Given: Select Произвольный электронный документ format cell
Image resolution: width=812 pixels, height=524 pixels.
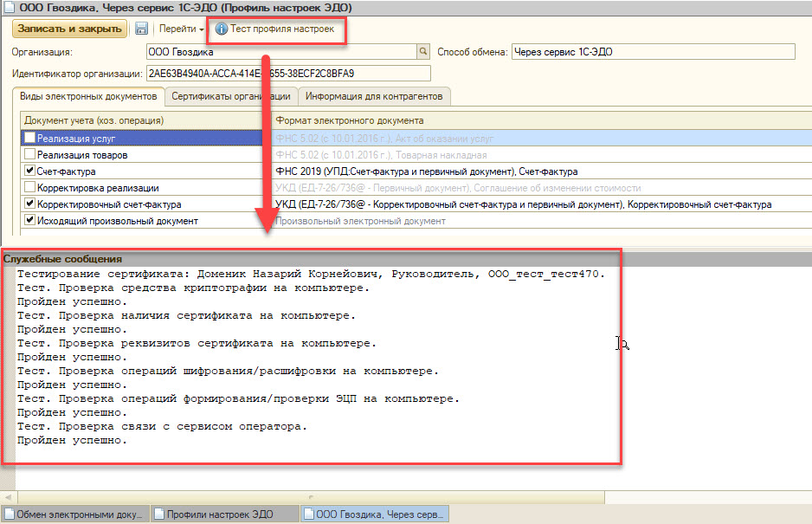Looking at the screenshot, I should (x=542, y=221).
